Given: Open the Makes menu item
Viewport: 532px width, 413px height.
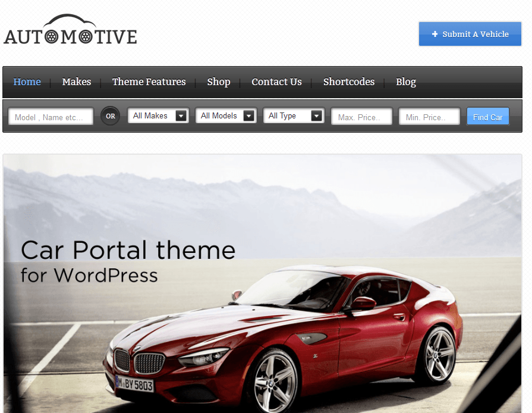Looking at the screenshot, I should click(77, 82).
